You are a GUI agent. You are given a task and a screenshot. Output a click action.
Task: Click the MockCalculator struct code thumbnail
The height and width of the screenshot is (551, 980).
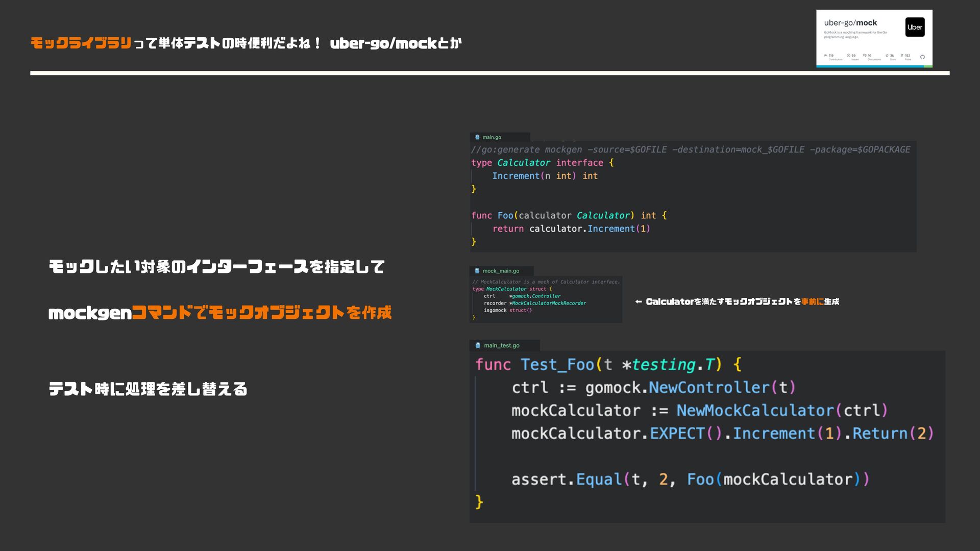tap(546, 299)
